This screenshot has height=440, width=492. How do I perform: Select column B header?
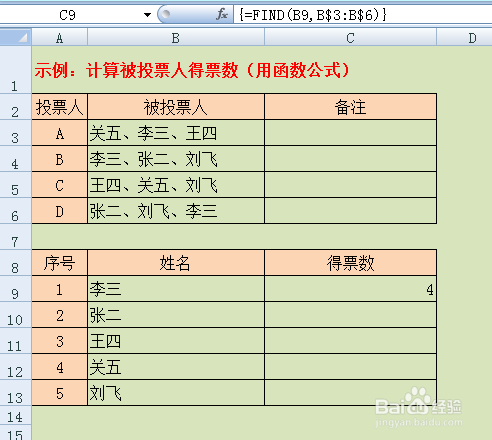[176, 37]
